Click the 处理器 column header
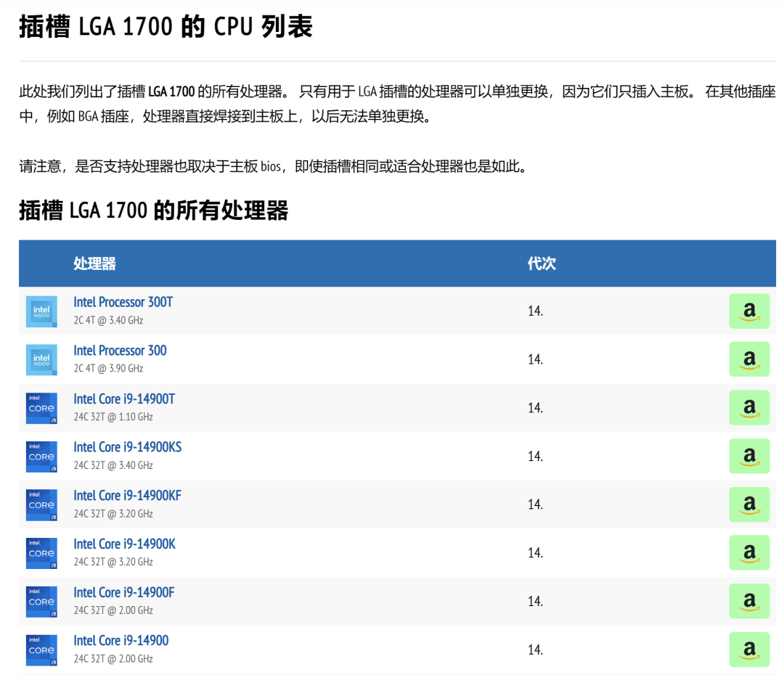This screenshot has height=675, width=784. tap(94, 263)
